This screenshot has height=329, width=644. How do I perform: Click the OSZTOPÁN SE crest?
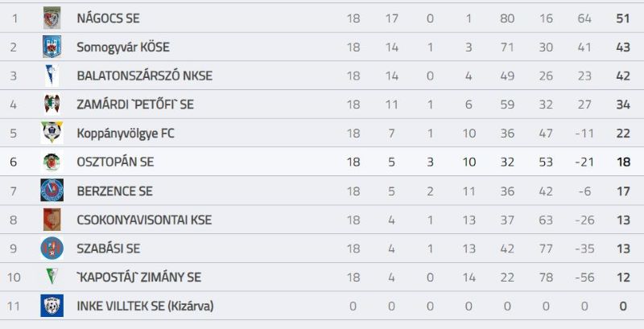[52, 162]
